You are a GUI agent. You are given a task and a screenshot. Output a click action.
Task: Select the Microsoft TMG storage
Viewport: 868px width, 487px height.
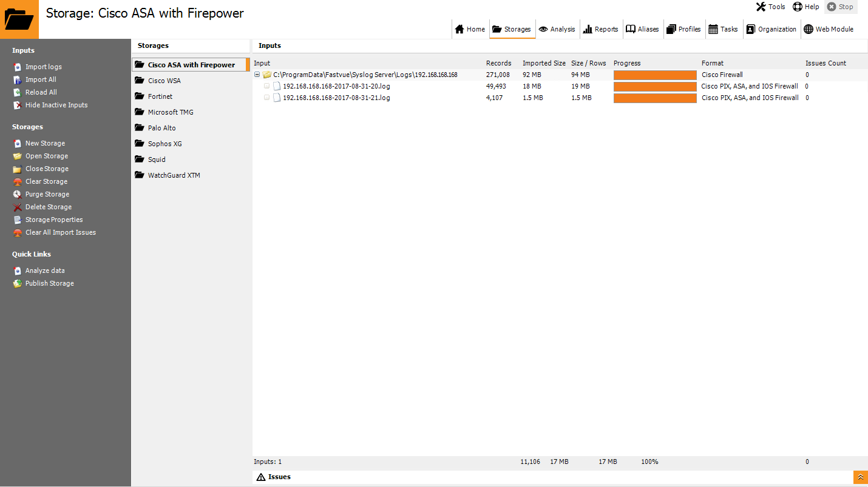pos(191,112)
